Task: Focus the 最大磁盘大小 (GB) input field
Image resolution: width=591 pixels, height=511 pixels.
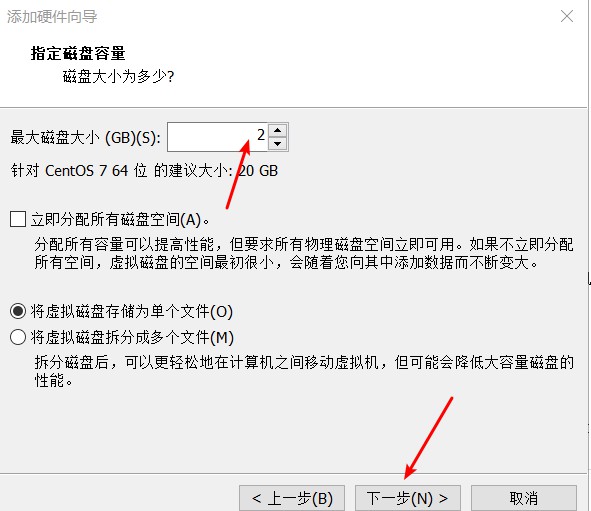Action: click(217, 137)
